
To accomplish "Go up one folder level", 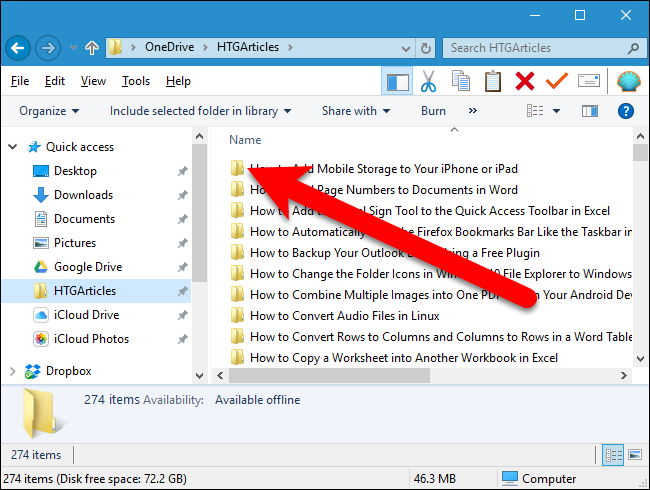I will point(92,48).
